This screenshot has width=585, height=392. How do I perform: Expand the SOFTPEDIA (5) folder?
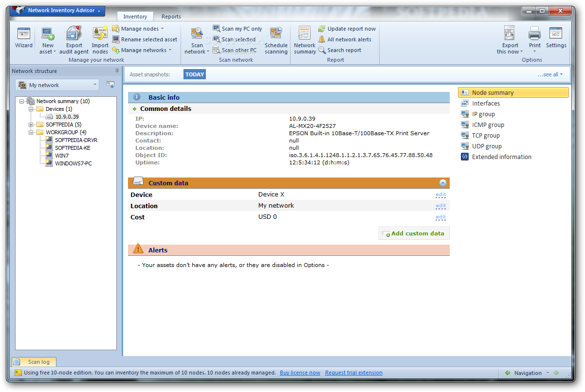click(31, 125)
